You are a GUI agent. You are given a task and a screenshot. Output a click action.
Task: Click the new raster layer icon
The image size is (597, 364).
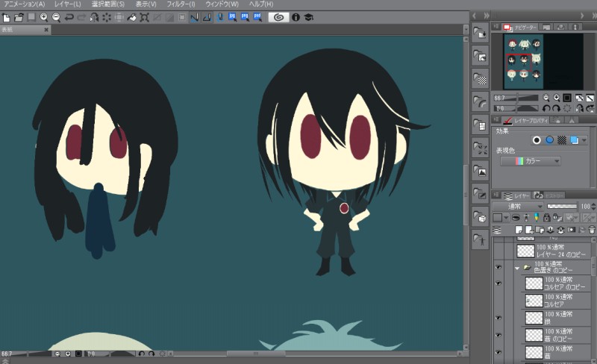pyautogui.click(x=519, y=230)
